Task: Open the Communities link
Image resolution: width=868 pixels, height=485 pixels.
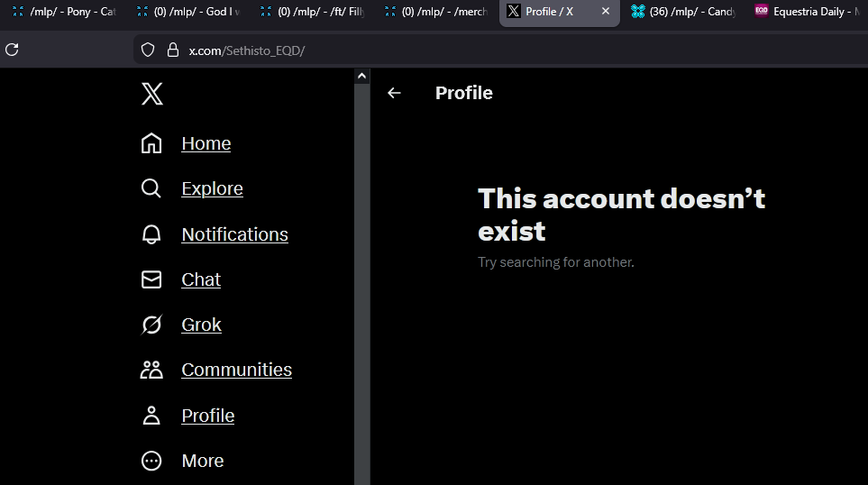Action: [x=236, y=370]
